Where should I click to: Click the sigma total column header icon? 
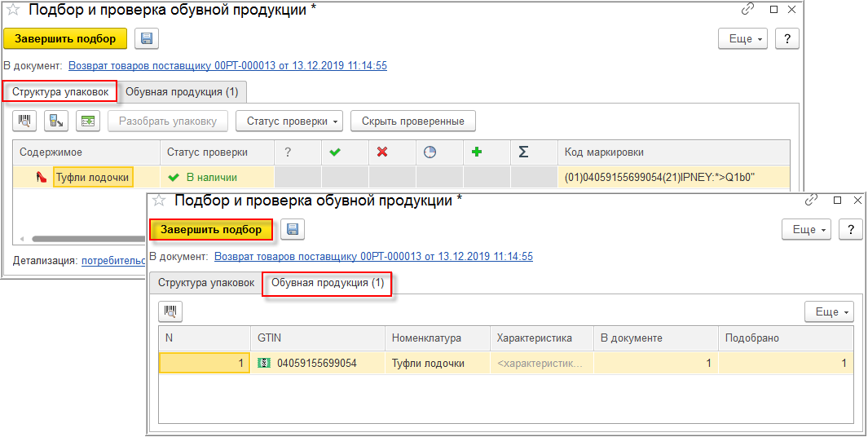[x=523, y=152]
